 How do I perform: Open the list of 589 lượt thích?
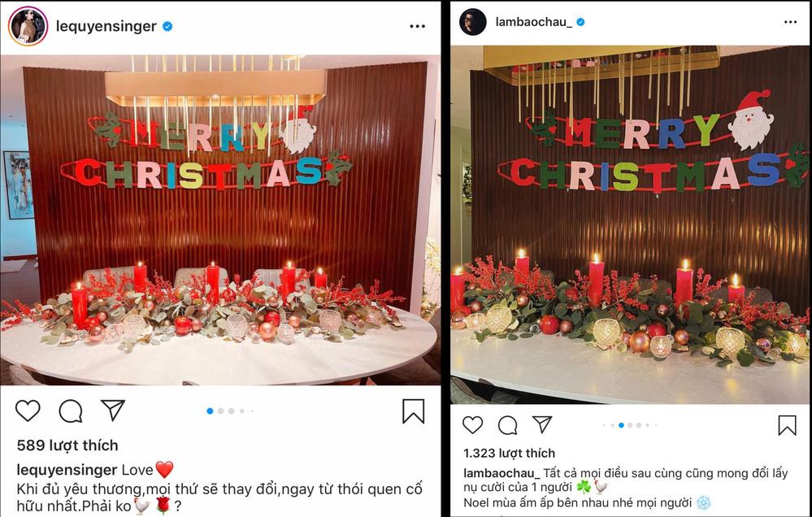click(x=68, y=445)
